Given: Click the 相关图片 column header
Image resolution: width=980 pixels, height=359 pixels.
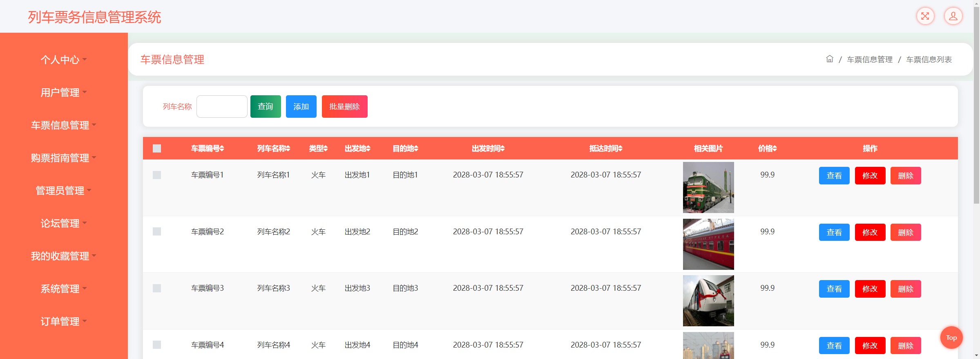Looking at the screenshot, I should (708, 148).
